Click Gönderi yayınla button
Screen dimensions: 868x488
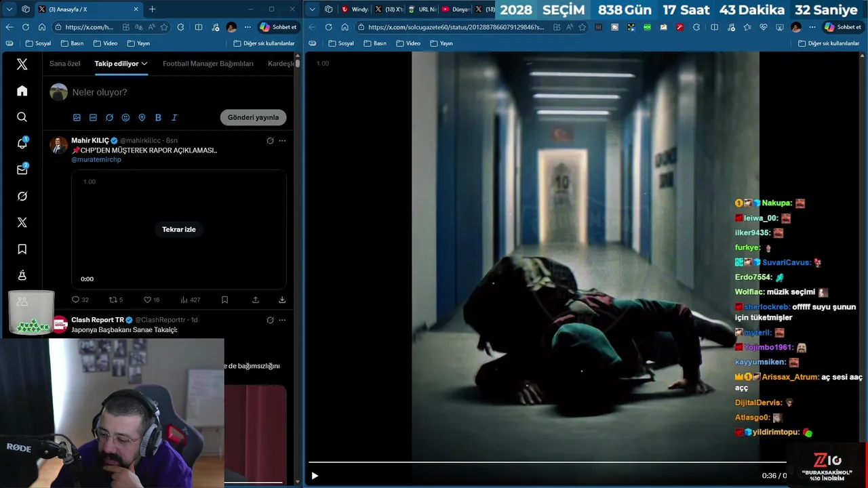tap(253, 117)
